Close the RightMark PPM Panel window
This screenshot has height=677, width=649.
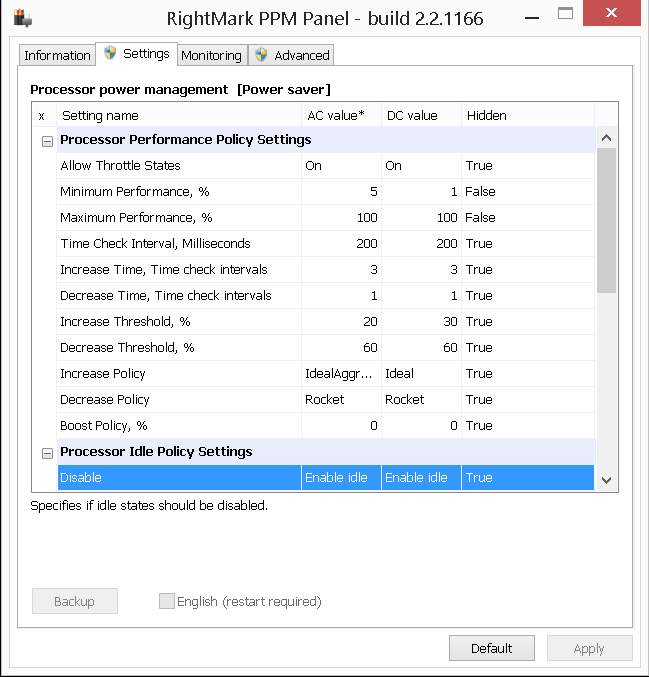pyautogui.click(x=611, y=13)
